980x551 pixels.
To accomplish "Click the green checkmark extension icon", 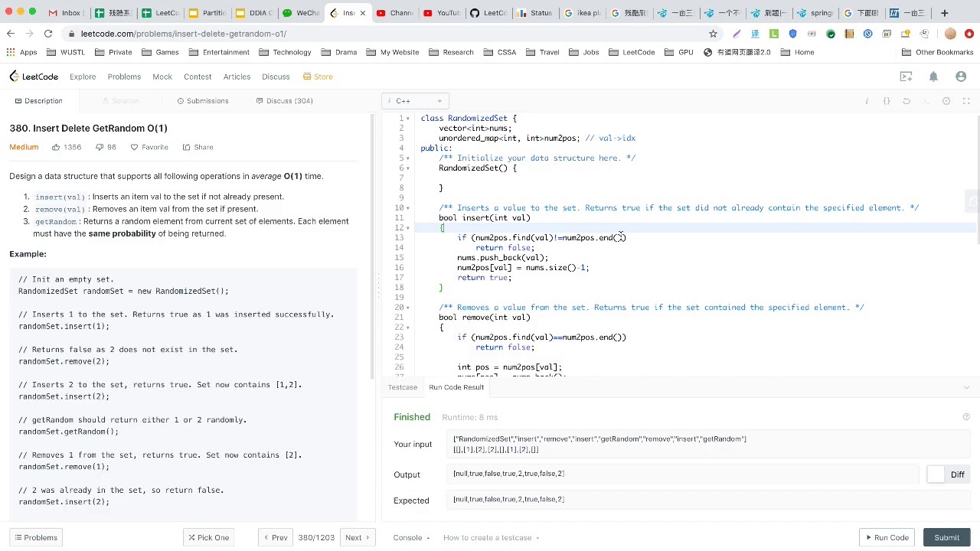I will point(830,34).
